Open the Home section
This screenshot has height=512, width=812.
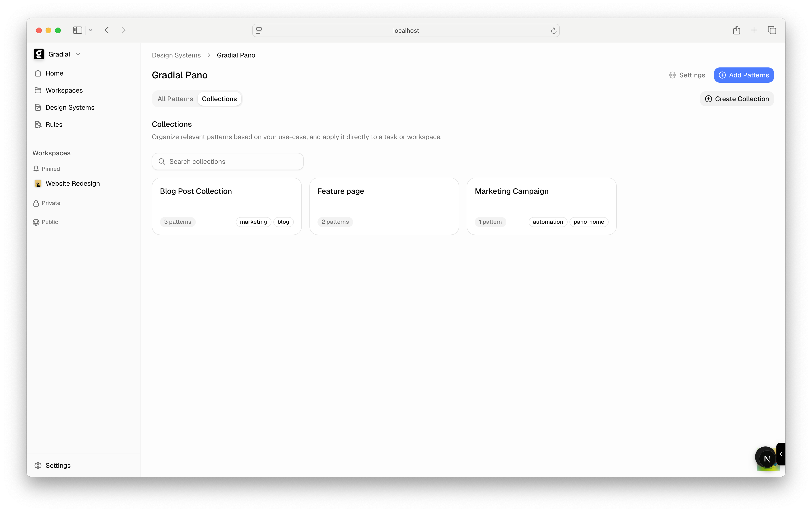[x=54, y=73]
